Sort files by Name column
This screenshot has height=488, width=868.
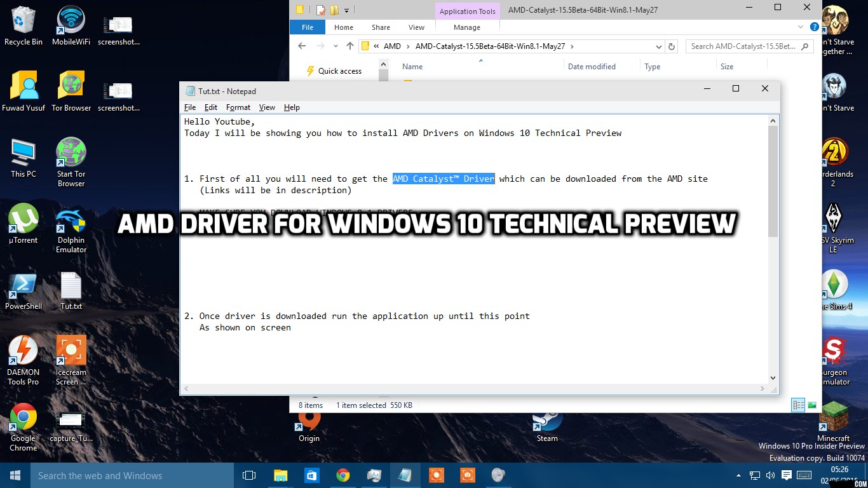coord(412,66)
